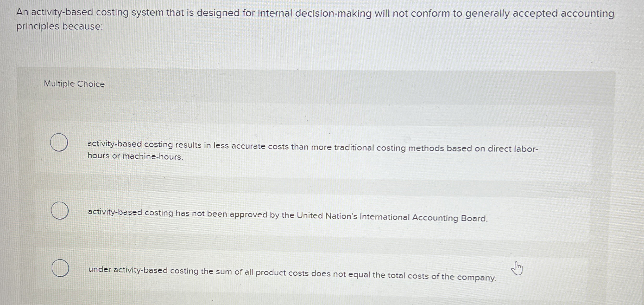Click the circle beside the bottom answer
Screen dimensions: 644x305
click(60, 268)
